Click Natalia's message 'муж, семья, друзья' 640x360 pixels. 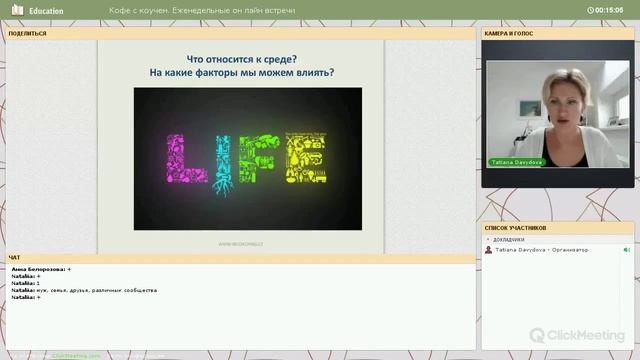click(x=84, y=290)
